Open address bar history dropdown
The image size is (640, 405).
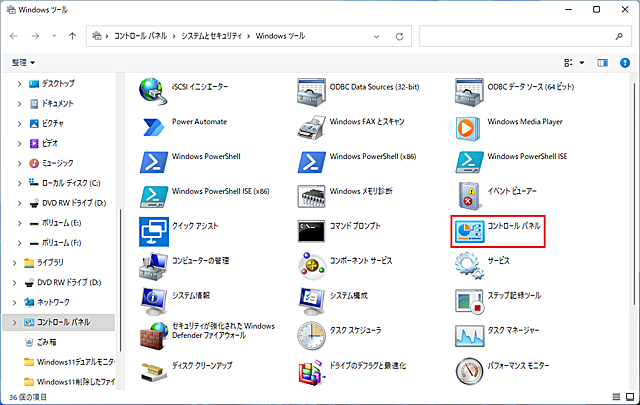tap(376, 36)
